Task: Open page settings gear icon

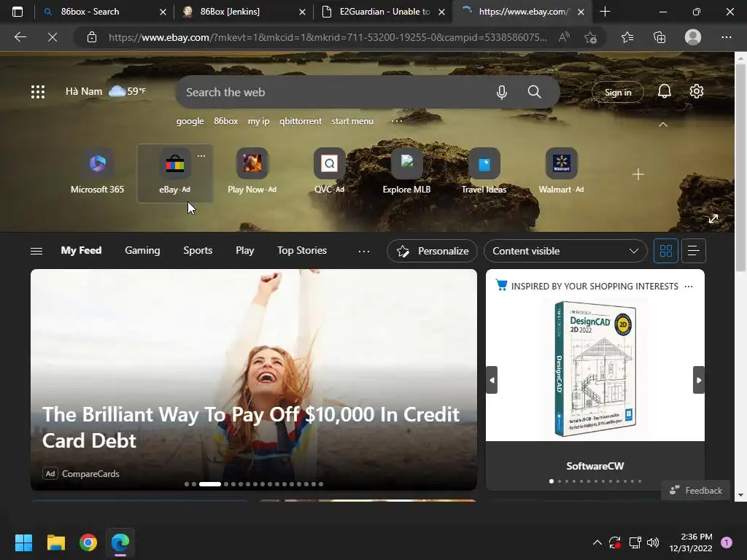Action: [x=697, y=91]
